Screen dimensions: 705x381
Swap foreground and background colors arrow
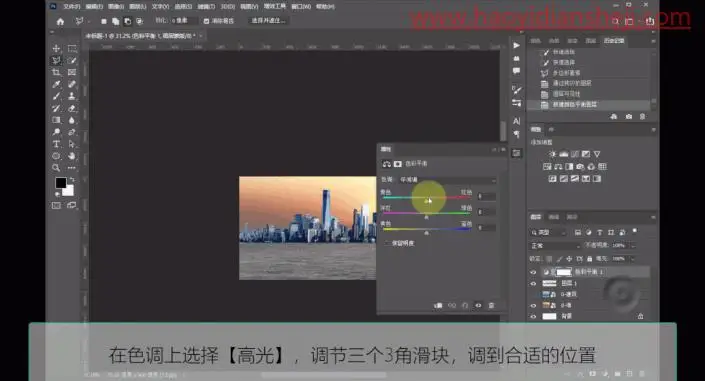[x=72, y=180]
